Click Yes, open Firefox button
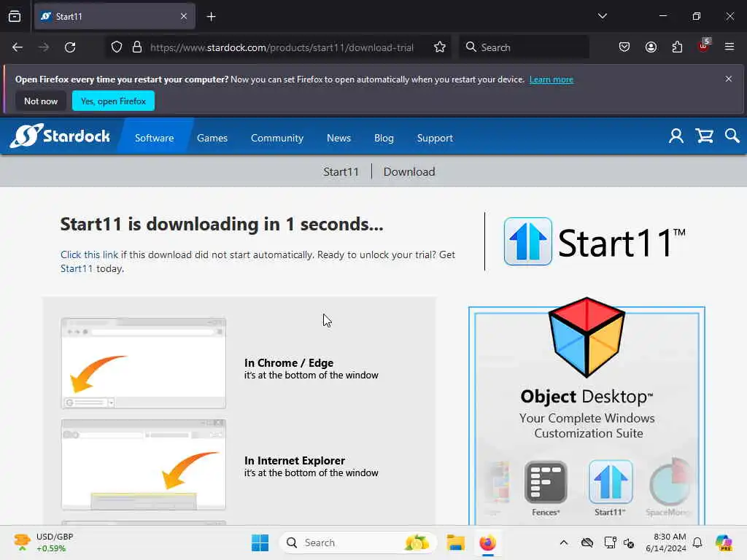This screenshot has width=747, height=560. pos(113,101)
